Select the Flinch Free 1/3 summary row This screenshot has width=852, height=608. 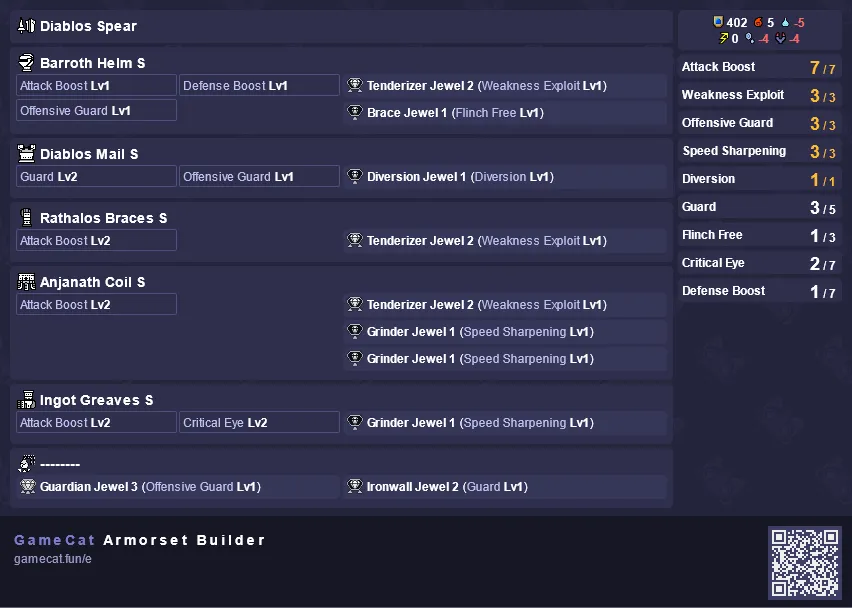tap(760, 235)
